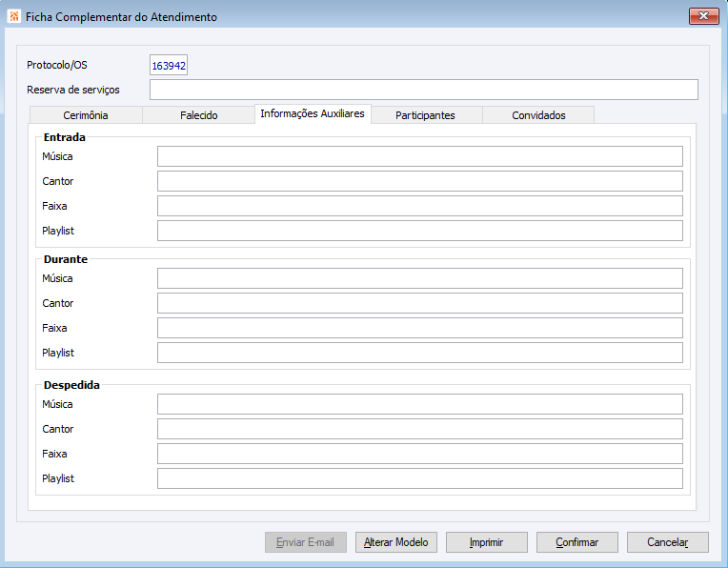Screen dimensions: 728x568
Task: Click the Imprimir button
Action: click(x=487, y=542)
